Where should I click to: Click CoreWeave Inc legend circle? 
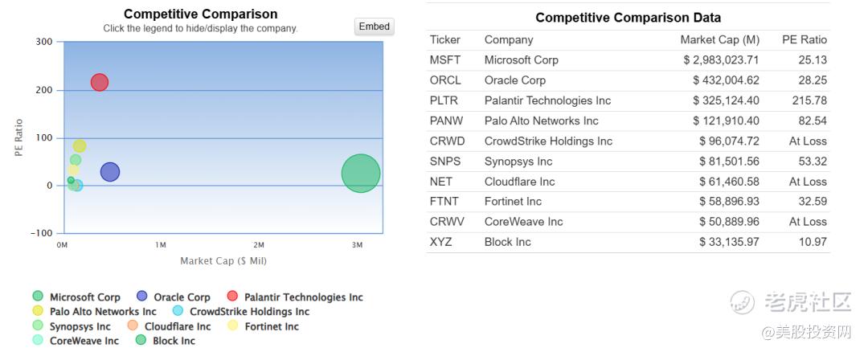[x=38, y=340]
